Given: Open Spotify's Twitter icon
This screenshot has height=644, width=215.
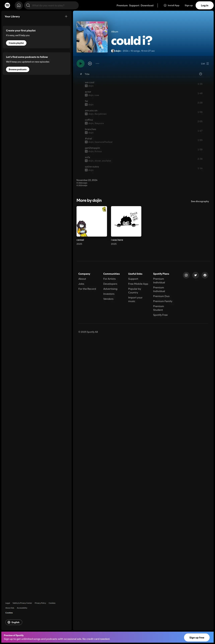Looking at the screenshot, I should tap(195, 275).
